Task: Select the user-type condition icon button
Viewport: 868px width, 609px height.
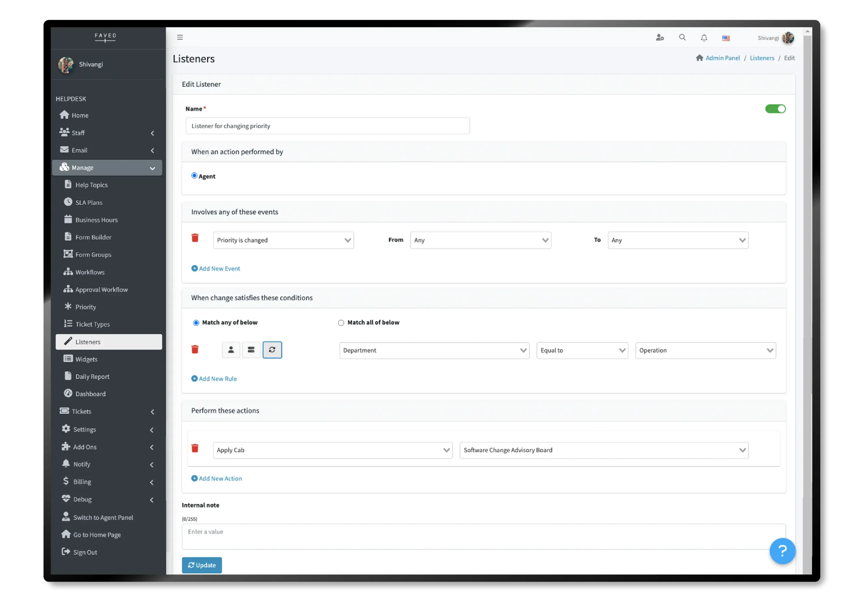Action: point(231,350)
